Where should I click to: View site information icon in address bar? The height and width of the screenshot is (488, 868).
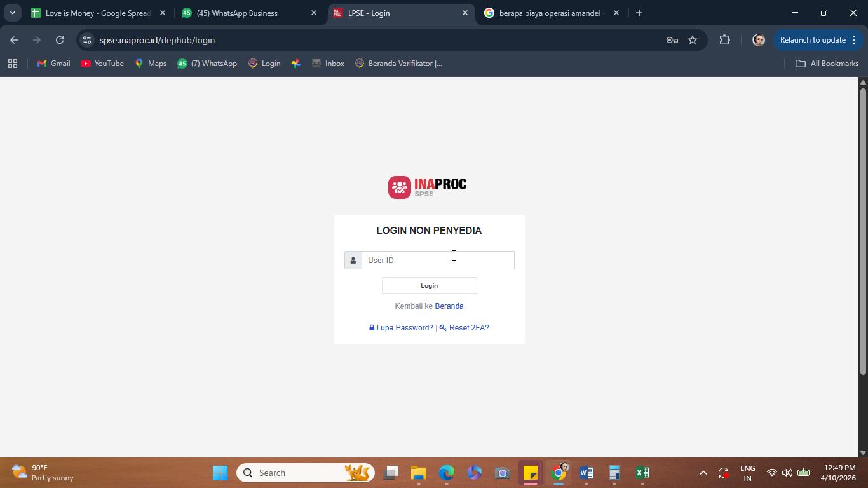(x=87, y=40)
